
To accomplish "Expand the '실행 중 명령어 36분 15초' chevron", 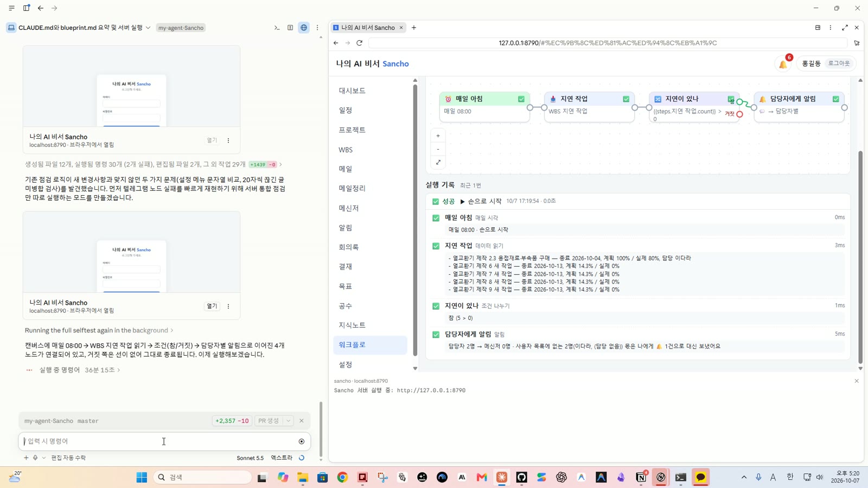I will coord(119,370).
